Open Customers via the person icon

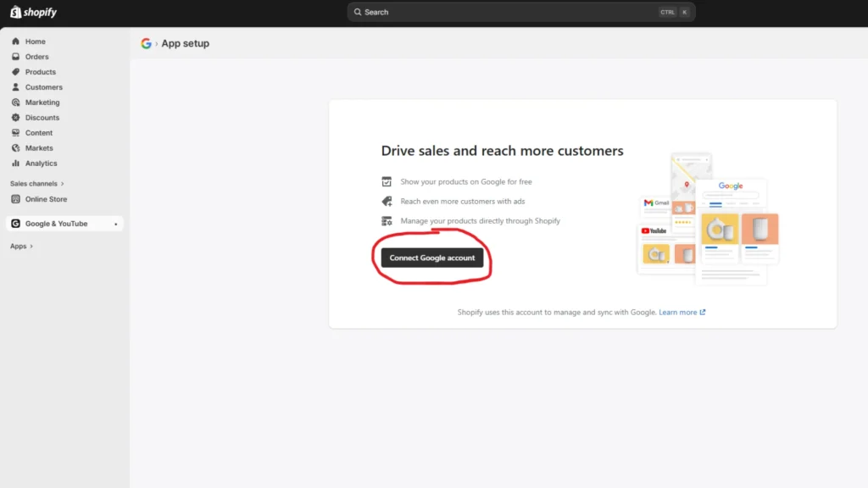[17, 86]
